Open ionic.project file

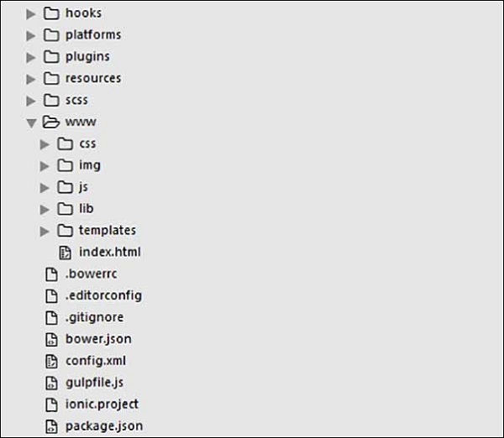[102, 404]
